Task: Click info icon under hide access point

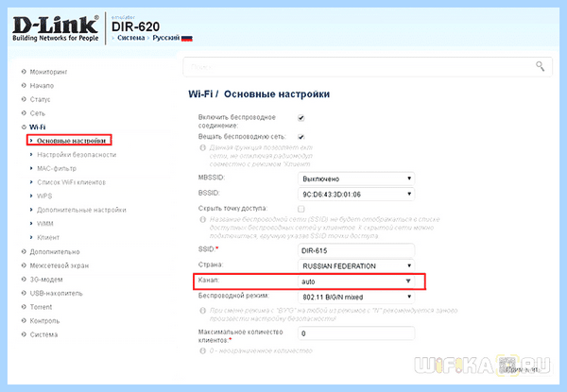Action: [203, 220]
